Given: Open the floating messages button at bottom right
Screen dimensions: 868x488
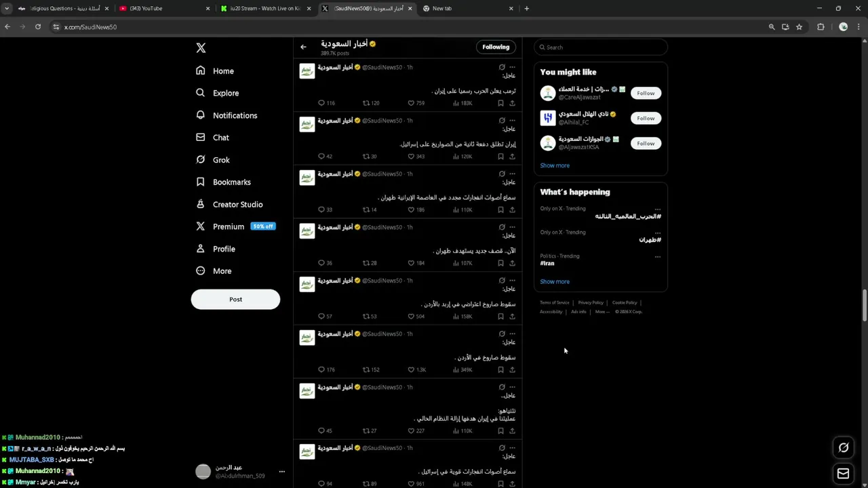Looking at the screenshot, I should pyautogui.click(x=843, y=474).
